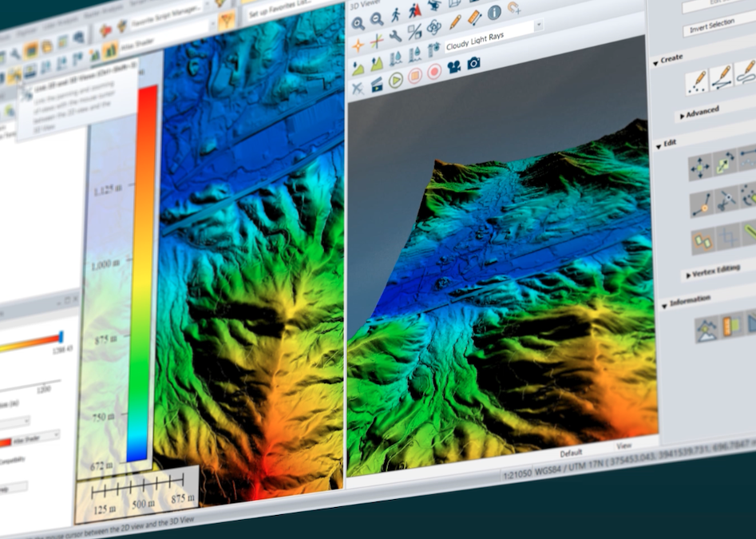Open the Lidar Analysis menu

tap(61, 24)
